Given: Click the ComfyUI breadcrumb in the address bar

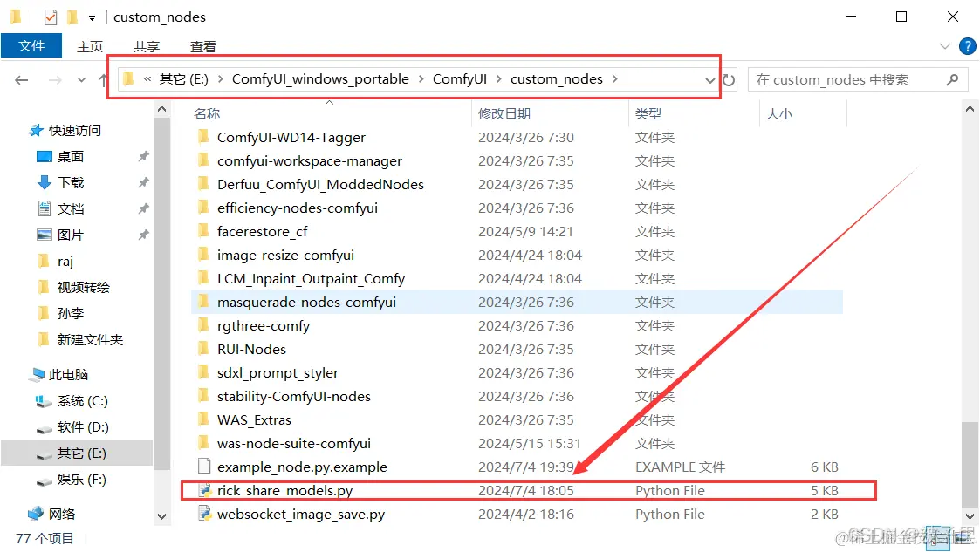Looking at the screenshot, I should coord(459,79).
